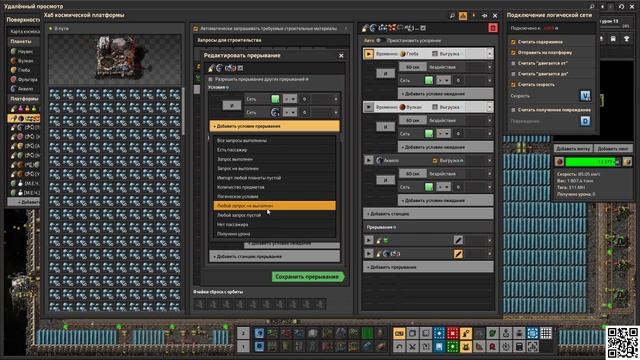The height and width of the screenshot is (360, 640).
Task: Click 'Добавить прерывание' below the interrupts list
Action: (x=428, y=267)
